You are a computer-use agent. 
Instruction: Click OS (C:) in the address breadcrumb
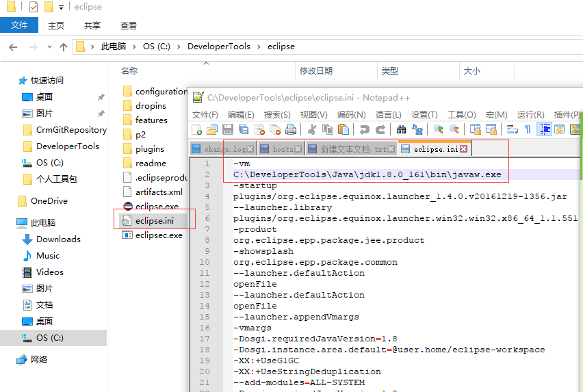coord(157,47)
